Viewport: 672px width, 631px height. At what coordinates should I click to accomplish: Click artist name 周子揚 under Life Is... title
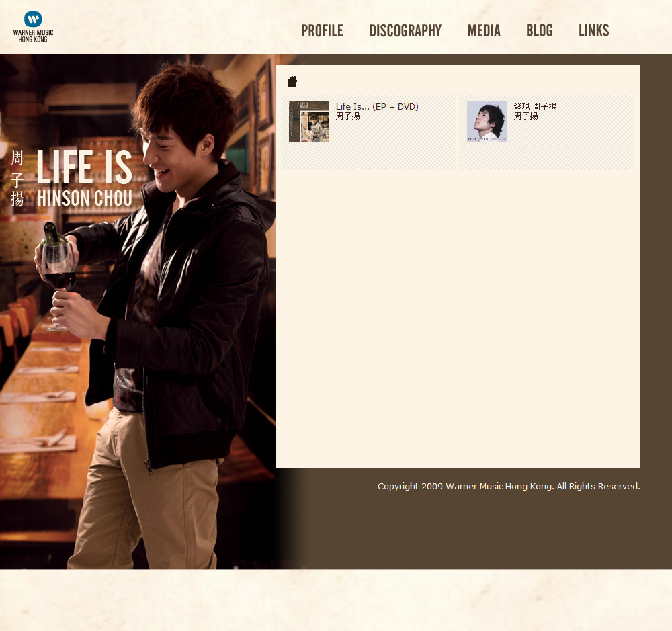(x=348, y=116)
